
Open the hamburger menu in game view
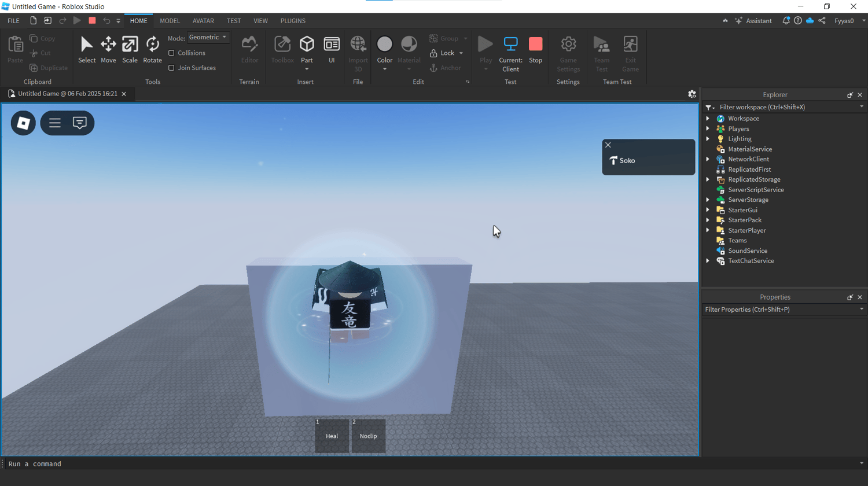pyautogui.click(x=55, y=123)
